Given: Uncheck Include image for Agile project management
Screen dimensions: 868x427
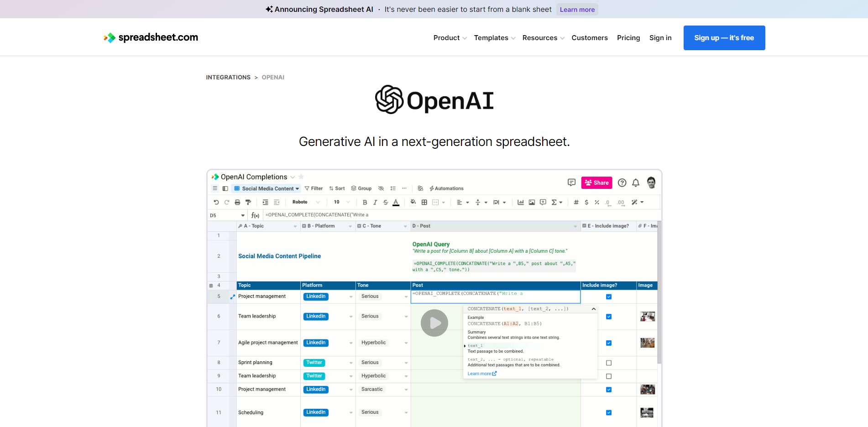Looking at the screenshot, I should pyautogui.click(x=609, y=343).
